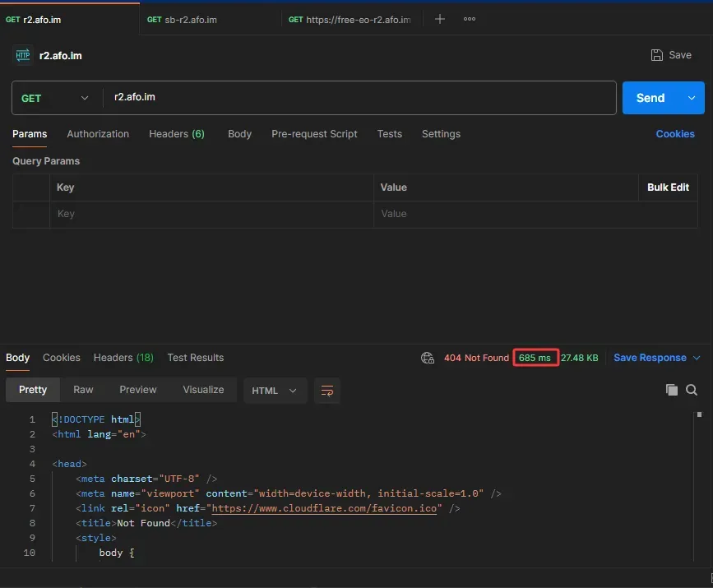Open the Send button arrow dropdown
This screenshot has height=588, width=713.
coord(691,98)
